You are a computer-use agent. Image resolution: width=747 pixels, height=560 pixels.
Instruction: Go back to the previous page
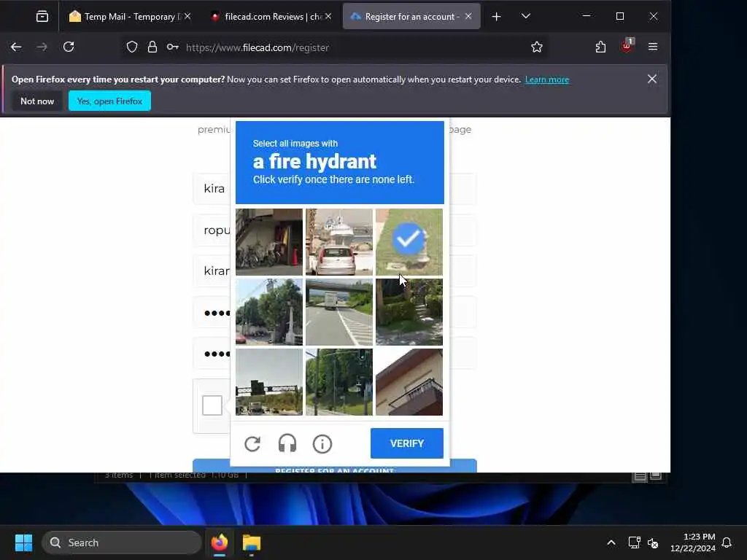tap(16, 47)
